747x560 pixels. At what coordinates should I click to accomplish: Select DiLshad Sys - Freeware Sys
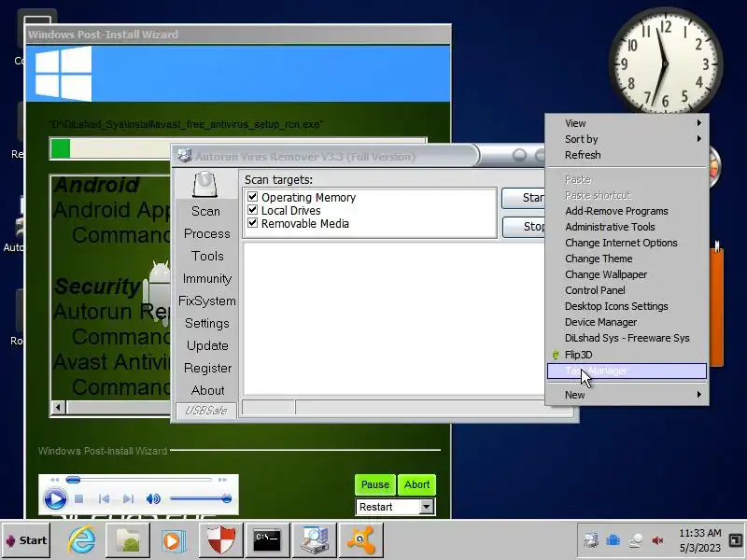pos(627,338)
